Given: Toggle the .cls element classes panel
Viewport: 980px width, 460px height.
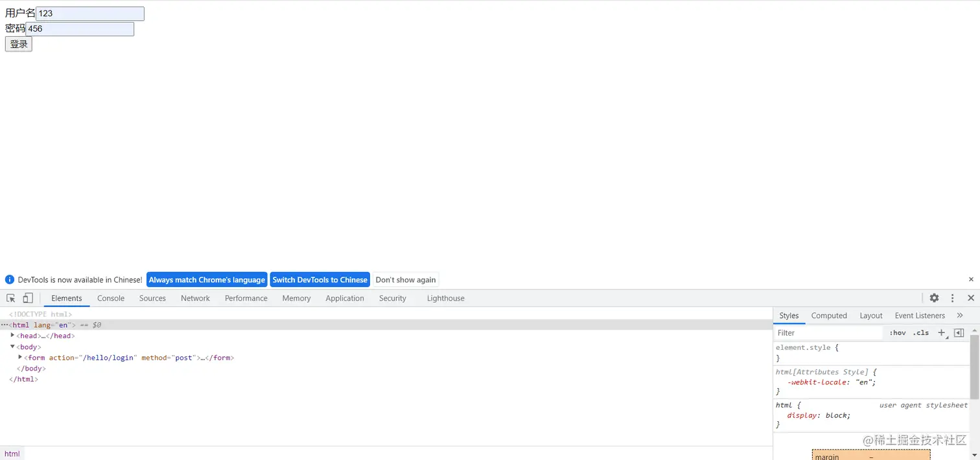Looking at the screenshot, I should pyautogui.click(x=921, y=332).
